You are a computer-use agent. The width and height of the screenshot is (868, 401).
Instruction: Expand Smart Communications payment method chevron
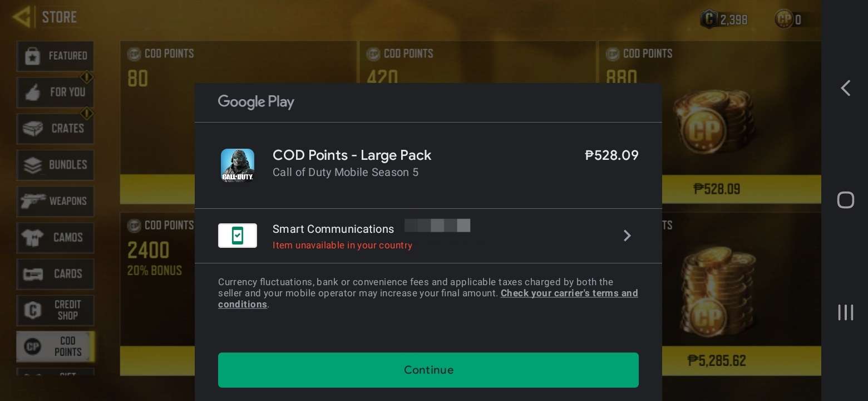(627, 236)
